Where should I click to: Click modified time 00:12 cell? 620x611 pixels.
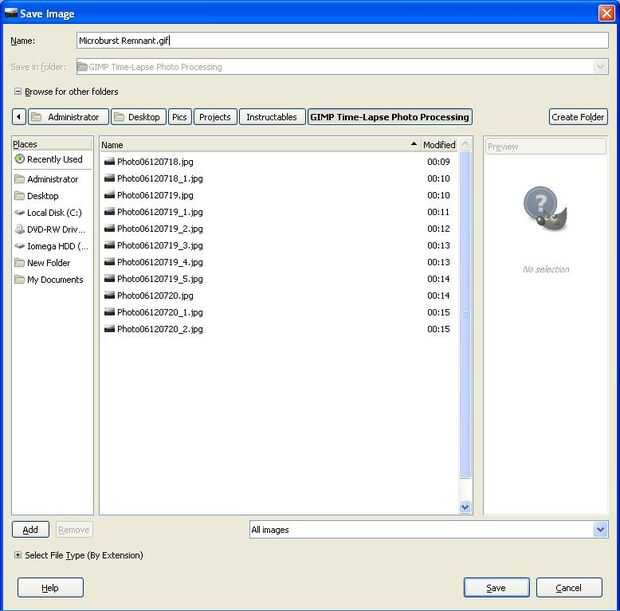439,229
